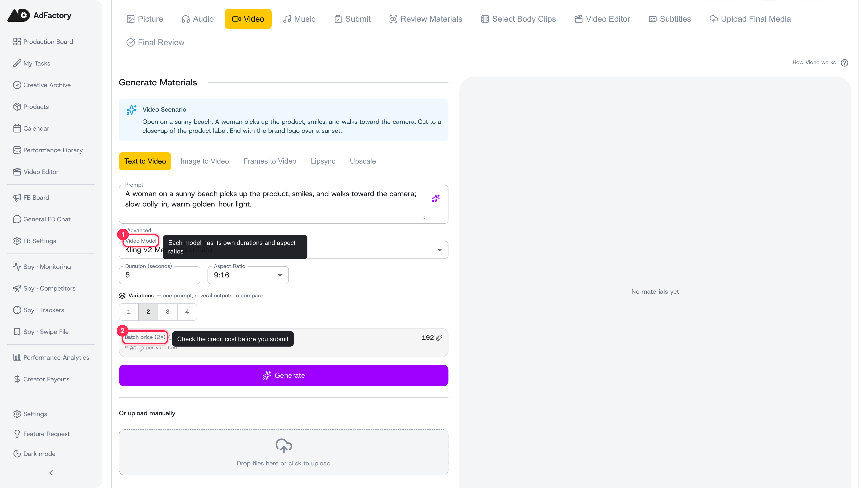
Task: Open Performance Analytics
Action: coord(51,357)
